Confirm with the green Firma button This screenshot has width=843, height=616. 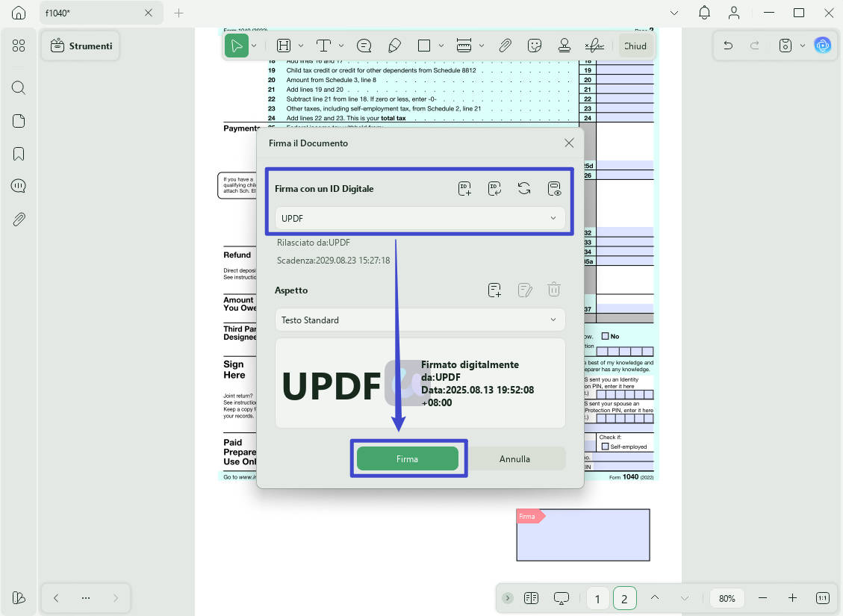click(x=408, y=459)
